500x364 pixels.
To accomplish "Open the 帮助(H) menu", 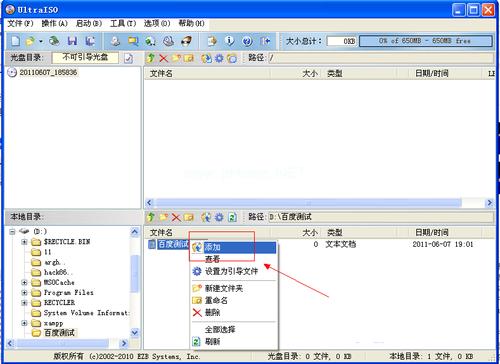I will click(x=191, y=23).
